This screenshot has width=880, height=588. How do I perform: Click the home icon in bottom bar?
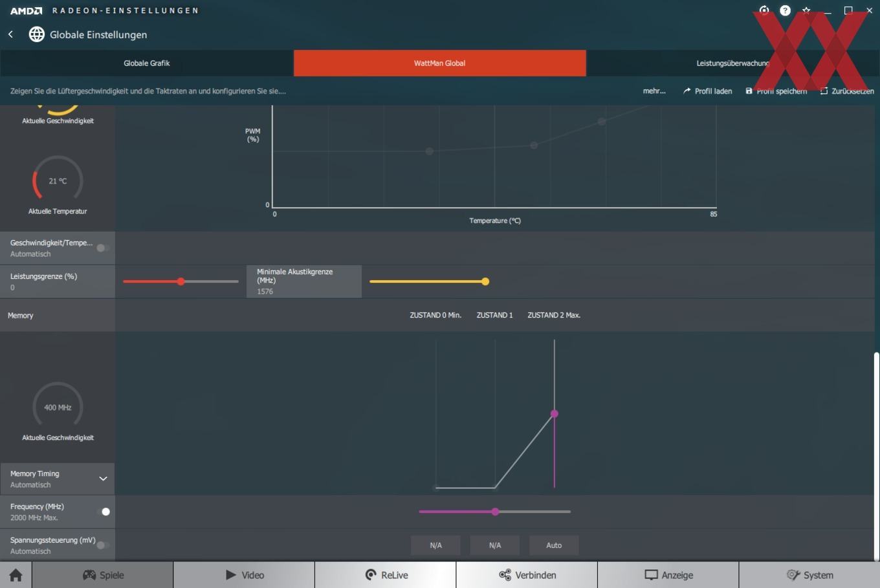pos(16,575)
